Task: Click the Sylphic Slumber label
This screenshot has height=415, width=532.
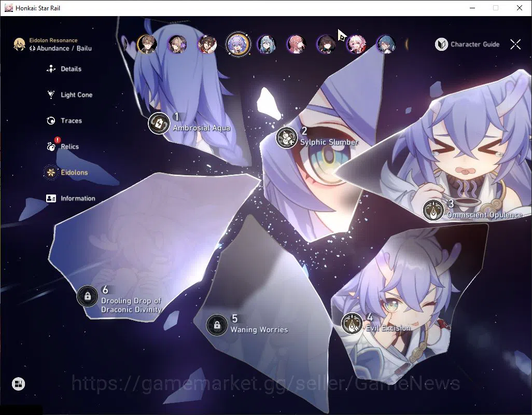Action: point(329,142)
